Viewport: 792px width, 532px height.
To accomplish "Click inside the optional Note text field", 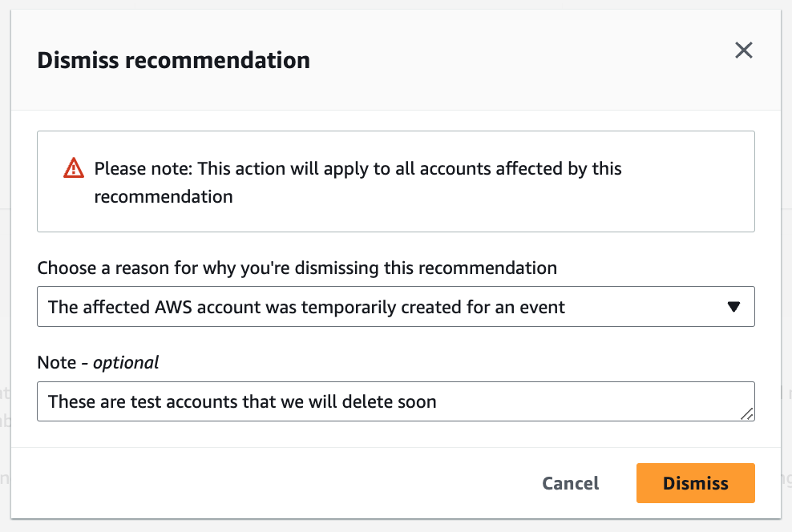I will pos(395,401).
